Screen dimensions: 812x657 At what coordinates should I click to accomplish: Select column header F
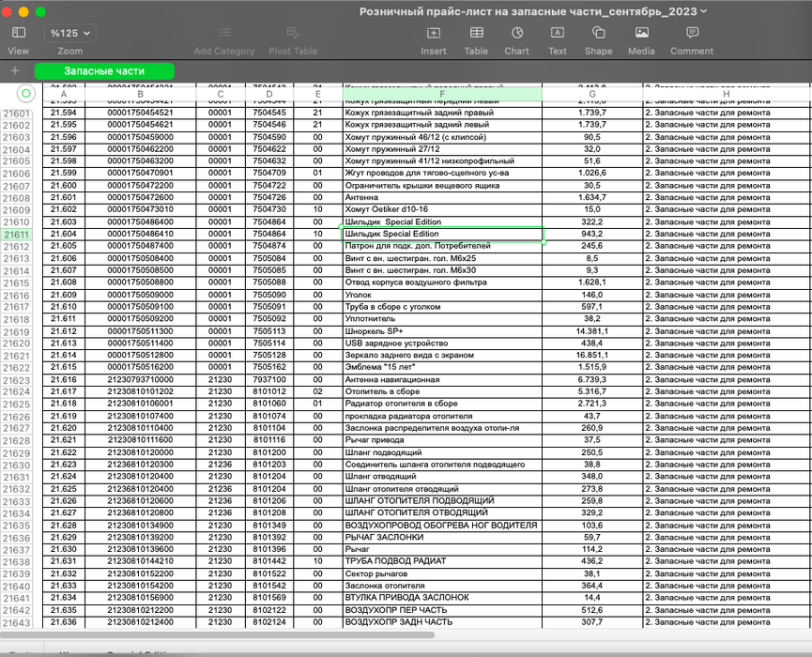tap(441, 93)
